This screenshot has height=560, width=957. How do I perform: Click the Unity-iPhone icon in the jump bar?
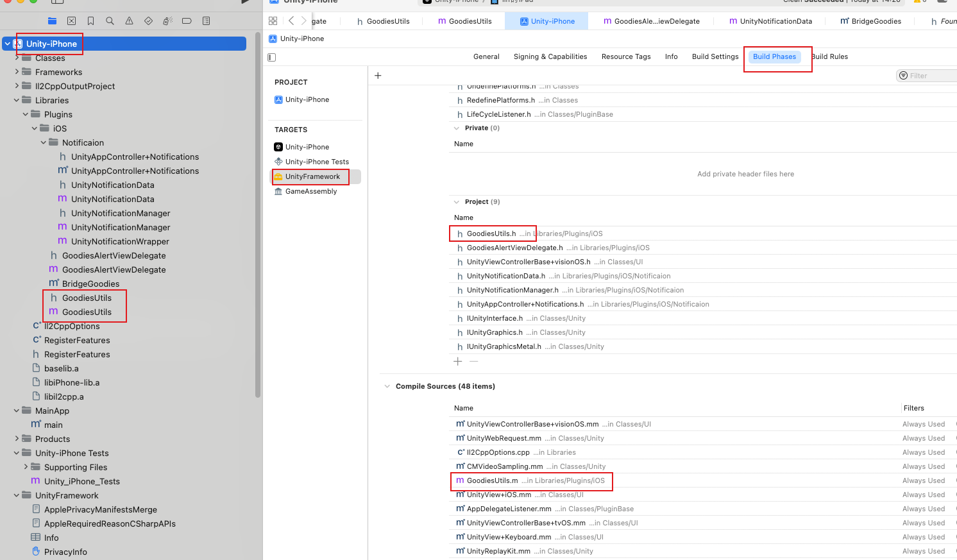(x=273, y=38)
